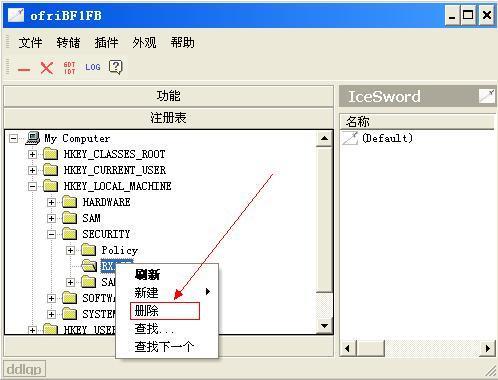Open the 转储 menu

click(68, 43)
